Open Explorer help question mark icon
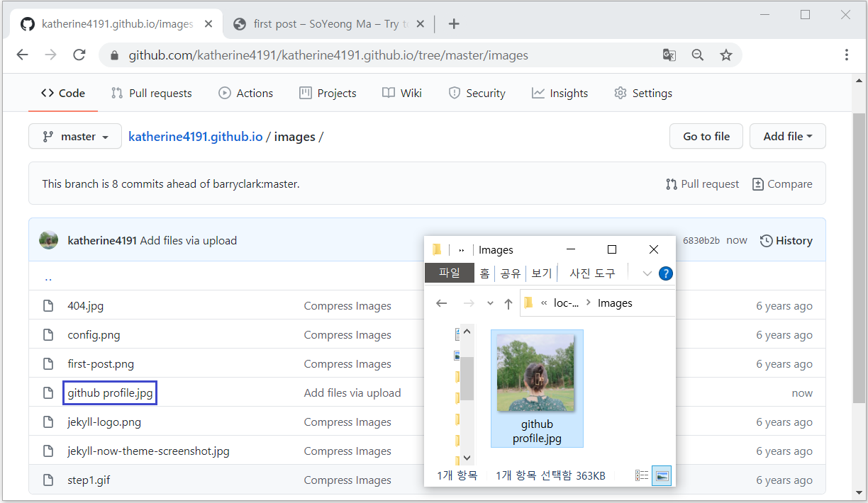The width and height of the screenshot is (868, 503). 665,273
